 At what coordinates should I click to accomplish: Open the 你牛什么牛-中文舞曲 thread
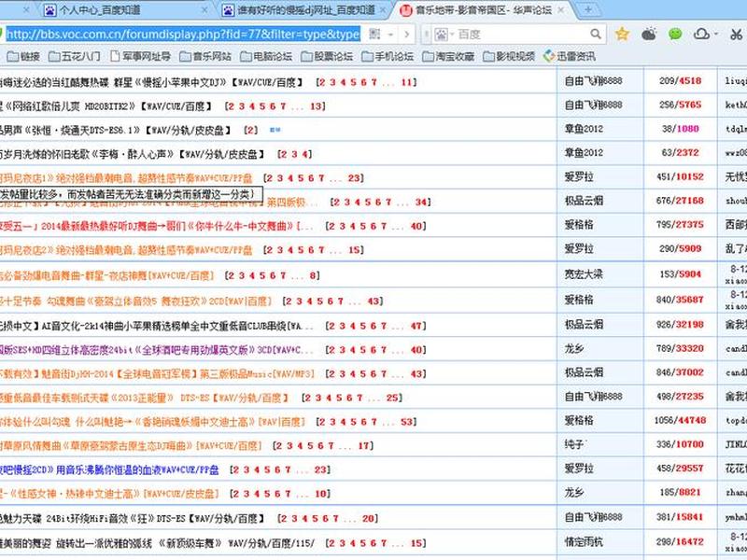(156, 226)
